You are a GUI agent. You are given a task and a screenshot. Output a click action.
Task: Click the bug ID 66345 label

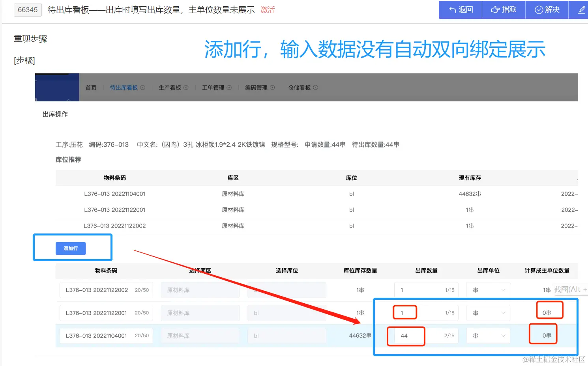click(28, 10)
